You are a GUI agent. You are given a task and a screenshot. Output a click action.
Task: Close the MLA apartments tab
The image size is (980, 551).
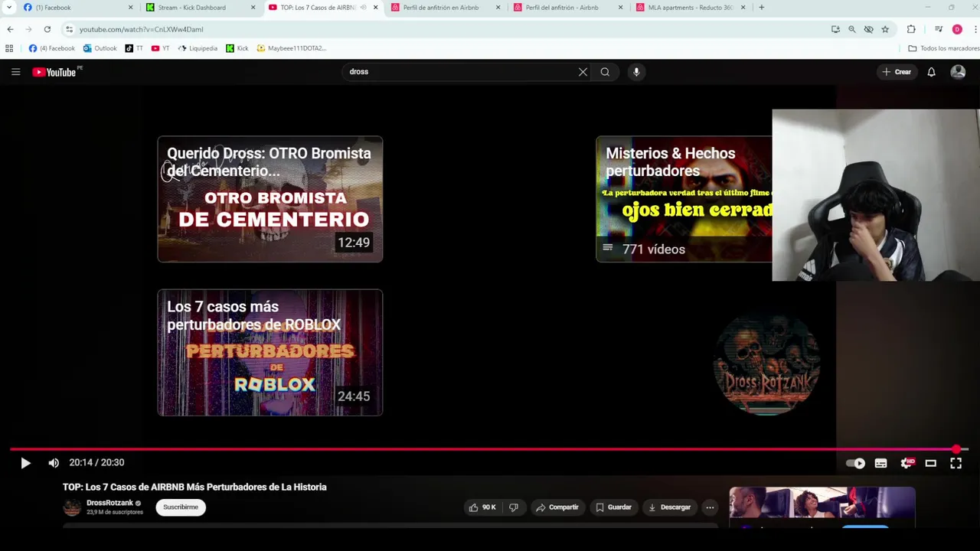(743, 8)
